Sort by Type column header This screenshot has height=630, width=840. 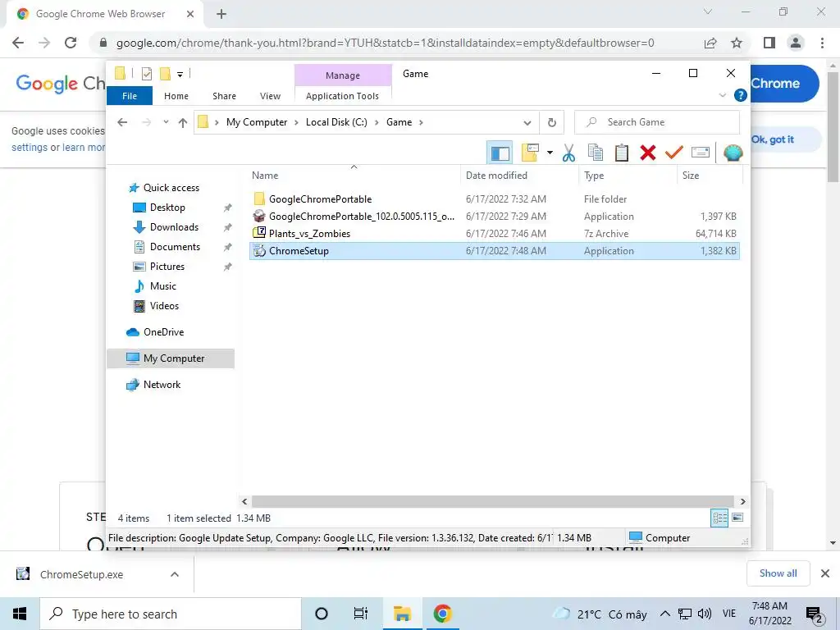tap(628, 176)
